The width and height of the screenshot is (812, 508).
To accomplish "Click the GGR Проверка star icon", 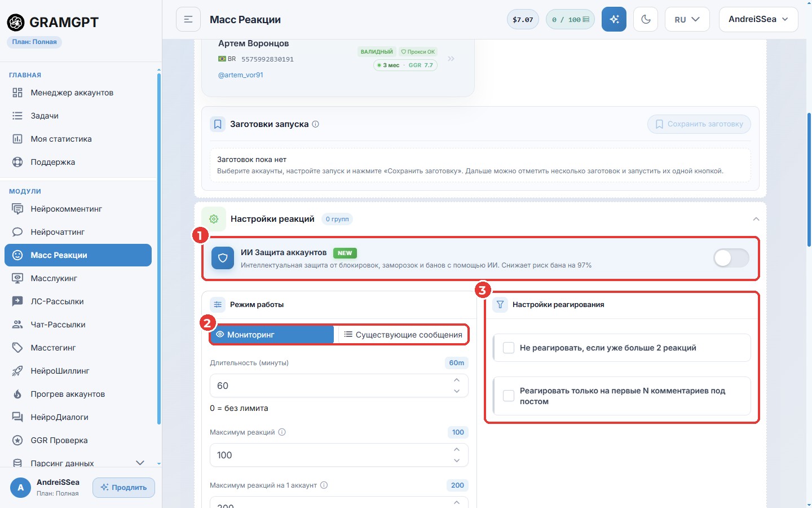I will [x=17, y=440].
